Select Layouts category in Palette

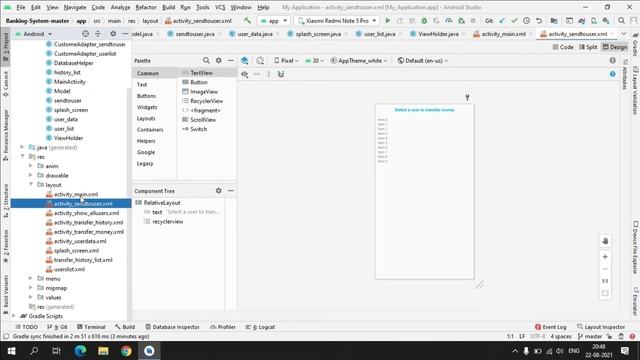[x=146, y=118]
